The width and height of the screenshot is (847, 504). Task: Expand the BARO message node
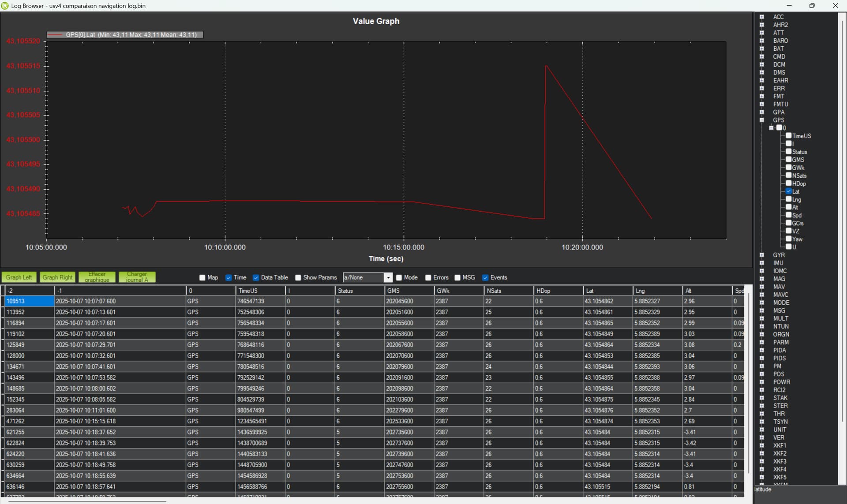tap(762, 41)
